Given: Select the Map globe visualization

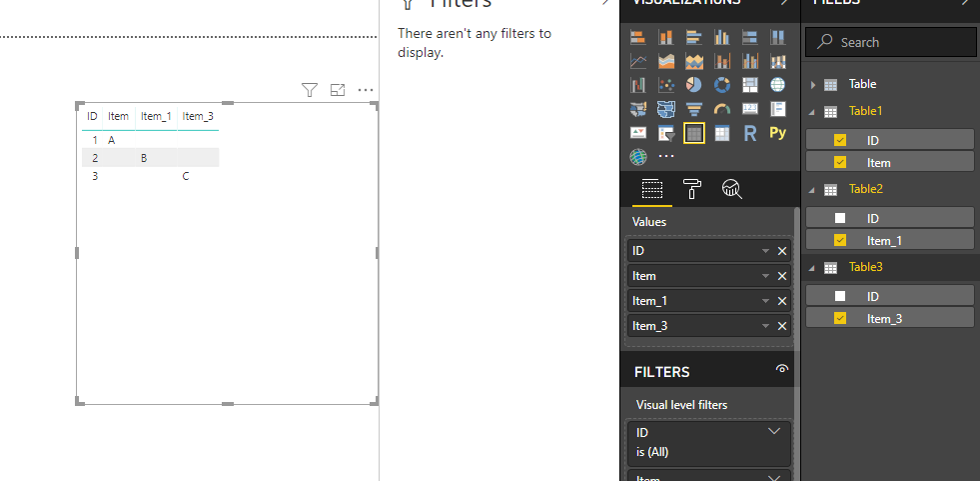Looking at the screenshot, I should [777, 84].
